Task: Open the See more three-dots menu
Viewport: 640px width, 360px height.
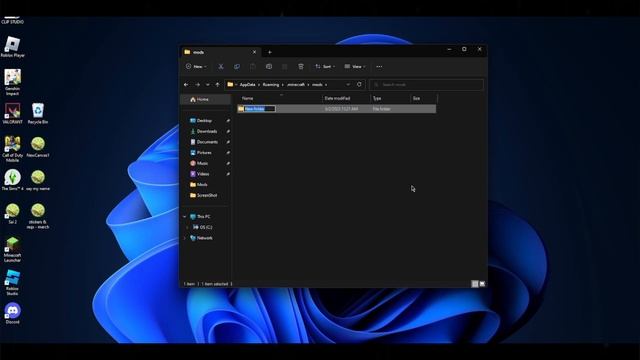Action: tap(379, 67)
